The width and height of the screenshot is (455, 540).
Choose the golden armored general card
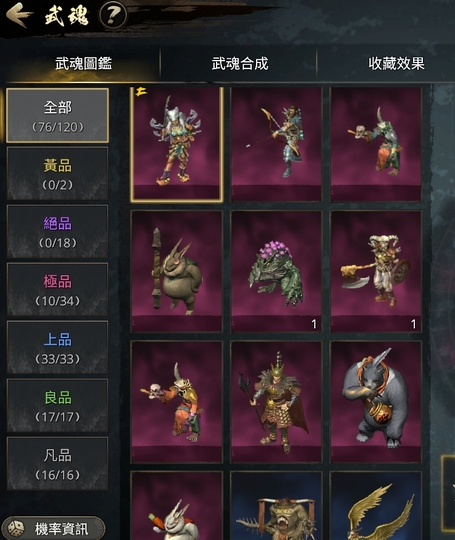[276, 402]
